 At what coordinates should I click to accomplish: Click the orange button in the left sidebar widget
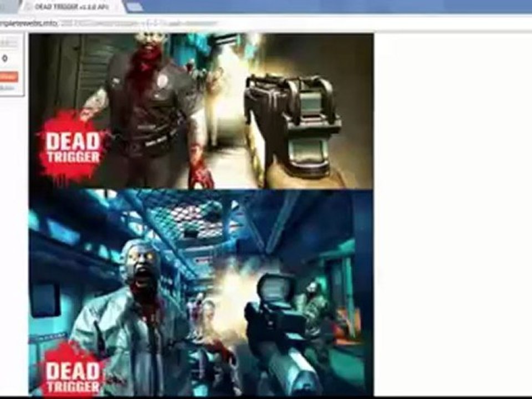(7, 76)
